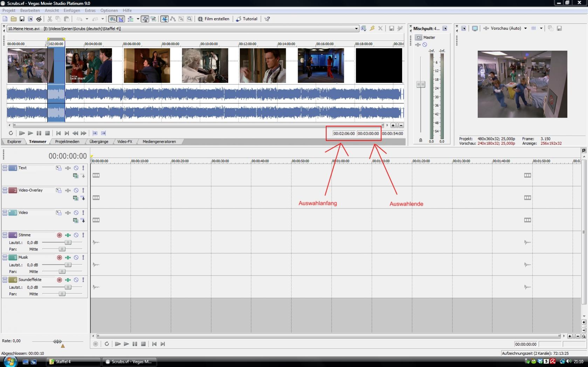Open the Undo history dropdown arrow
Image resolution: width=588 pixels, height=367 pixels.
click(x=87, y=19)
